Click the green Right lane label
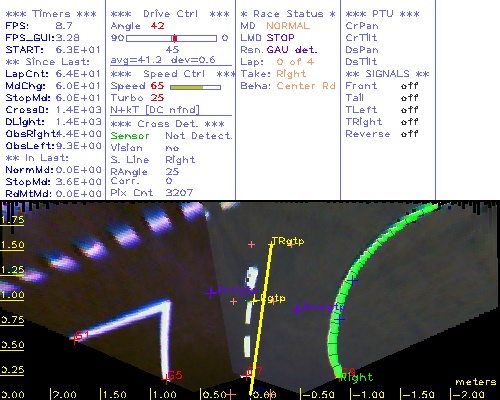This screenshot has height=400, width=500. click(x=356, y=378)
